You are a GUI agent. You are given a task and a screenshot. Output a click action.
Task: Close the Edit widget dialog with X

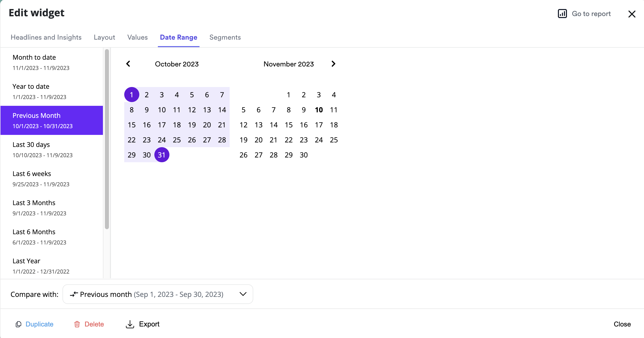point(632,14)
